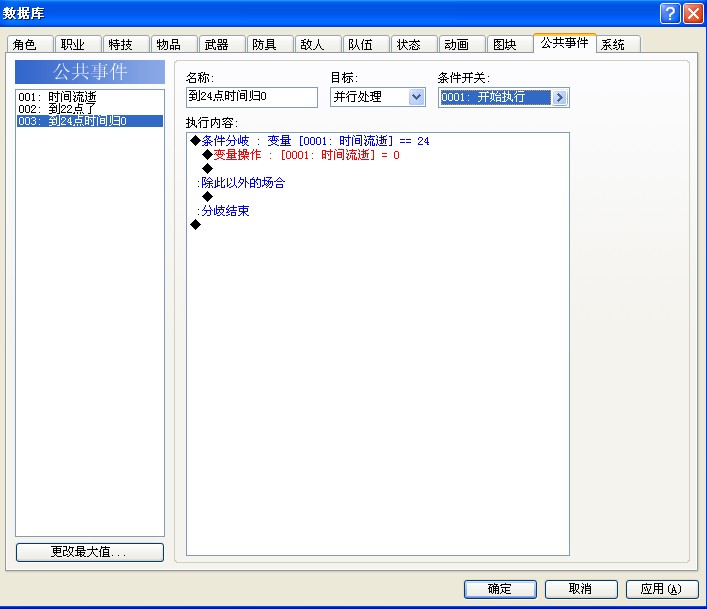
Task: Open the 目标 dropdown arrow
Action: 416,97
